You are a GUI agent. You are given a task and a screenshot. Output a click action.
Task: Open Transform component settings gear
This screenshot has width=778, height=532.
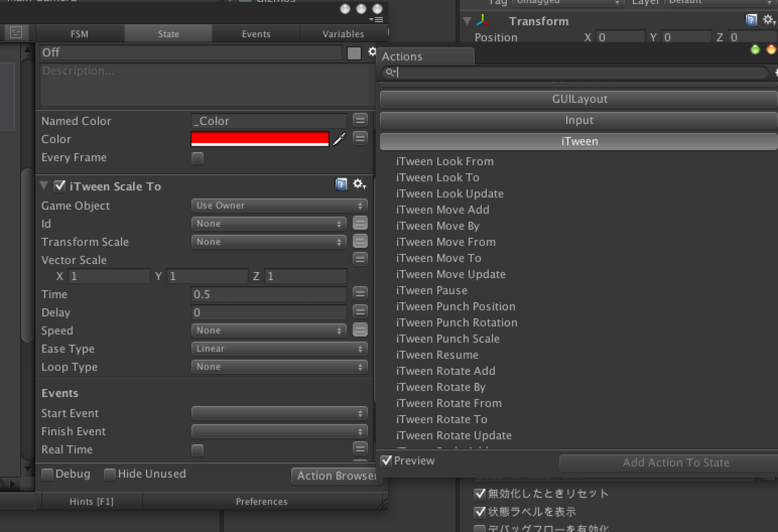tap(769, 20)
